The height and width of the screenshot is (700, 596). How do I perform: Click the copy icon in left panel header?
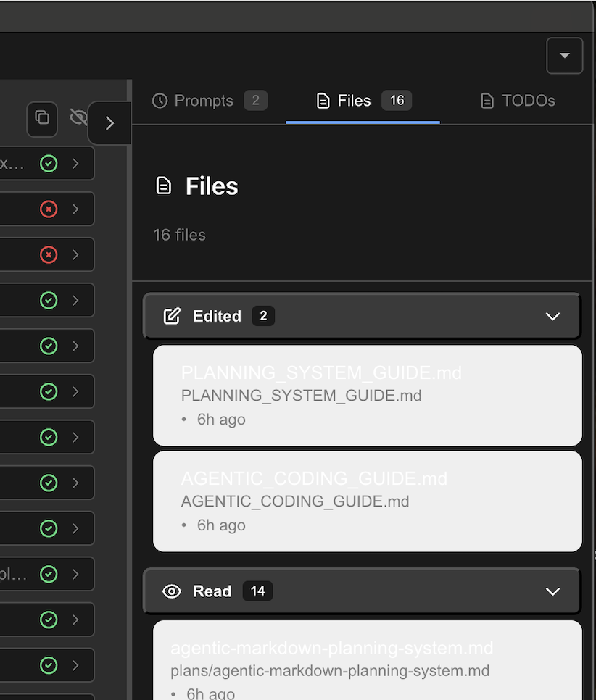(x=42, y=117)
